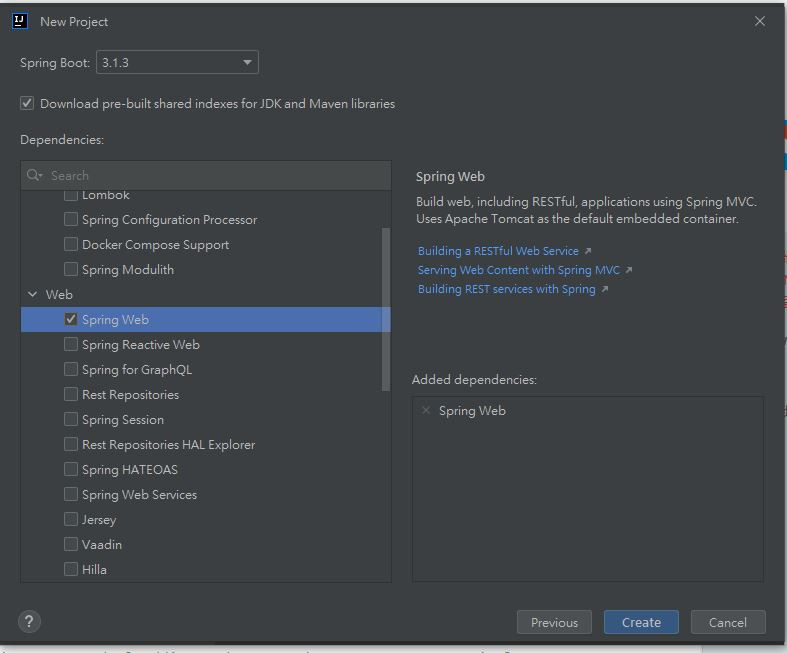
Task: Click the dependencies list scrollbar thumb
Action: (385, 309)
